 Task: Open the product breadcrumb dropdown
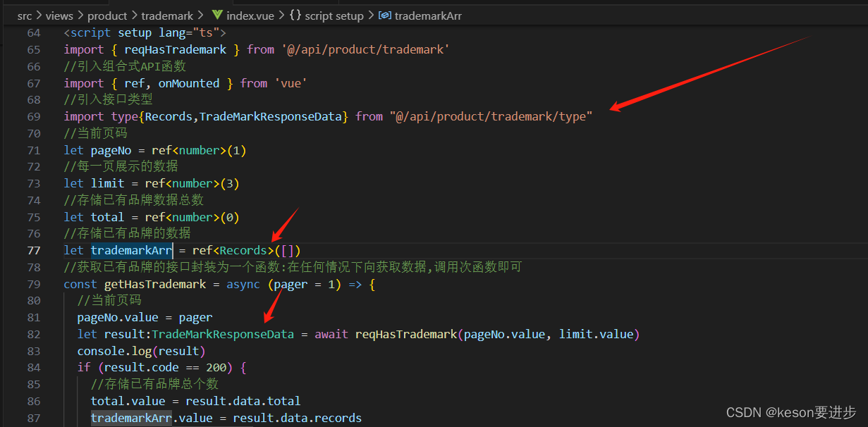[107, 15]
